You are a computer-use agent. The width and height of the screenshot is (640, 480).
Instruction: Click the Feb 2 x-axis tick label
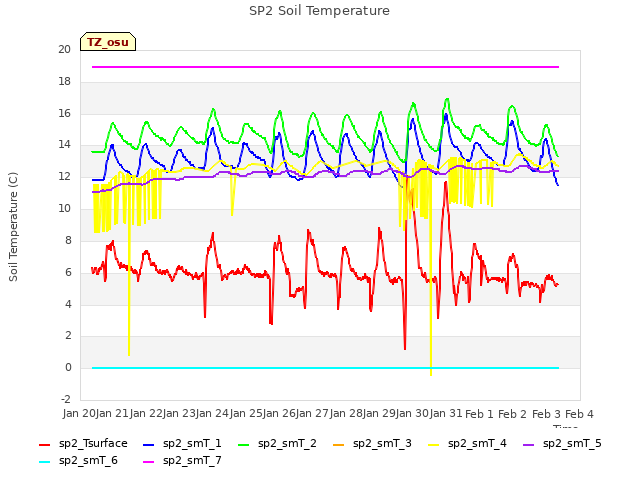tap(513, 414)
